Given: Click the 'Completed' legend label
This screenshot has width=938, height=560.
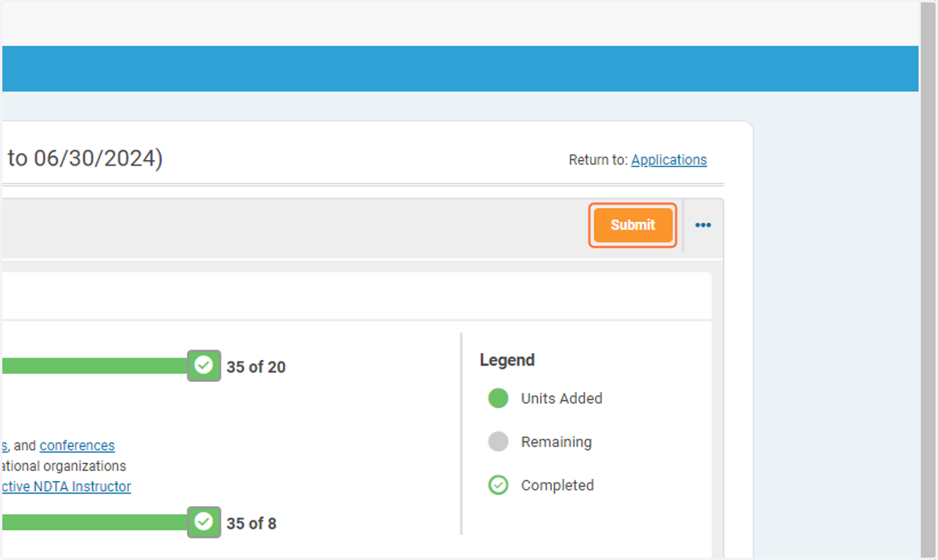Looking at the screenshot, I should pyautogui.click(x=557, y=485).
